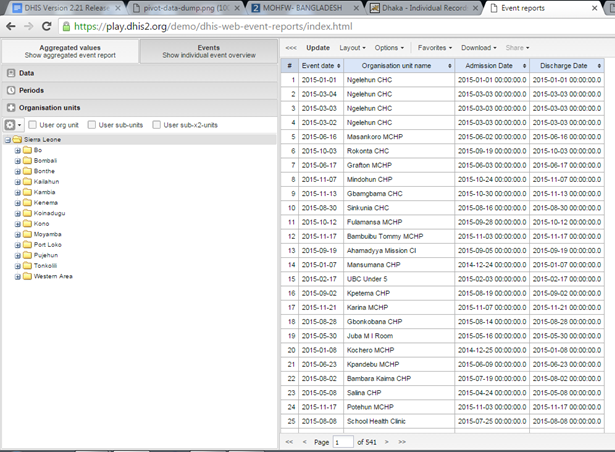615x452 pixels.
Task: Click the page number input field
Action: pos(343,441)
